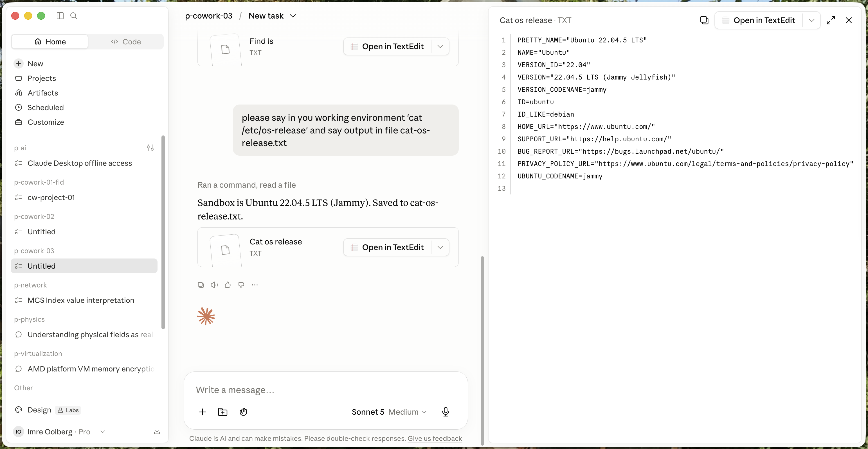The width and height of the screenshot is (868, 449).
Task: Click the add folder icon in composer
Action: 223,412
